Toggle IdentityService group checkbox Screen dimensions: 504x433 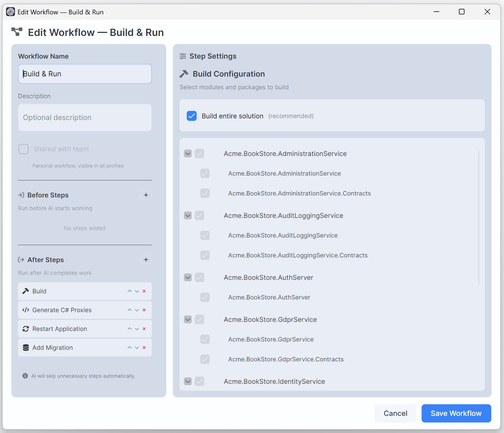199,381
